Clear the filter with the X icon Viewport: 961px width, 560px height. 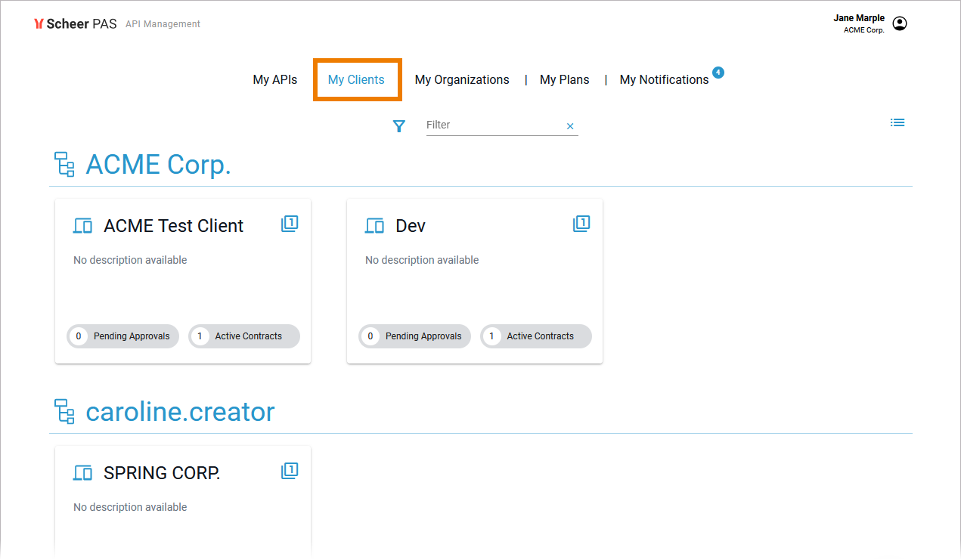(x=570, y=126)
